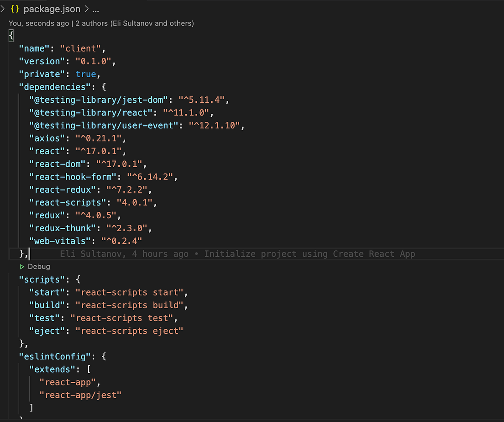Click the eslintConfig key name
This screenshot has width=504, height=422.
[55, 356]
